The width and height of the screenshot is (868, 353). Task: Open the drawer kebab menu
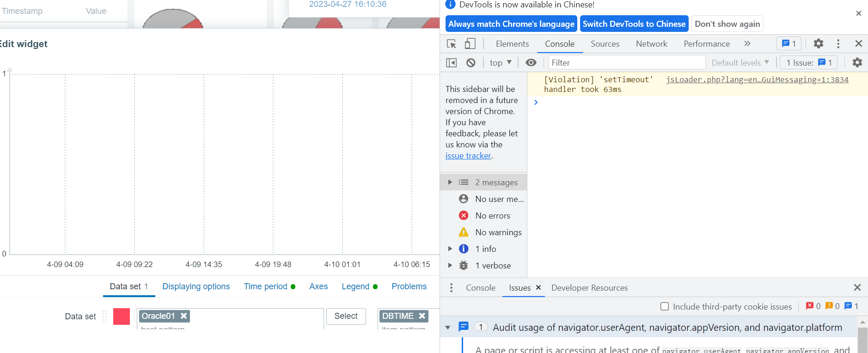coord(451,287)
